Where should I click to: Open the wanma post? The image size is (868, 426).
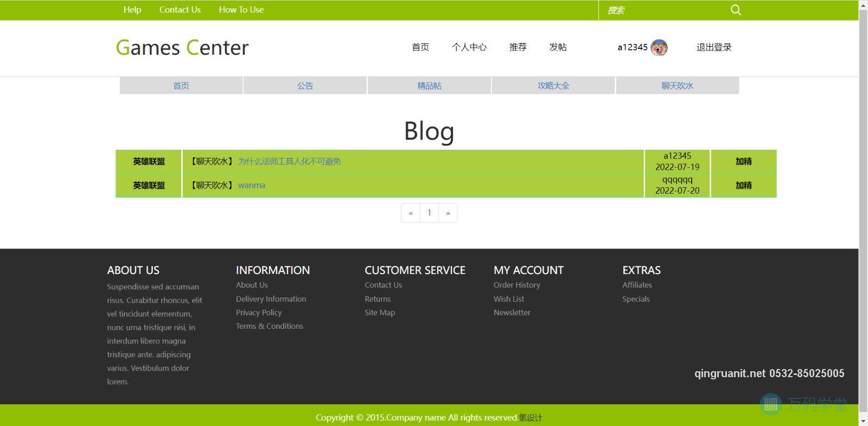click(252, 185)
